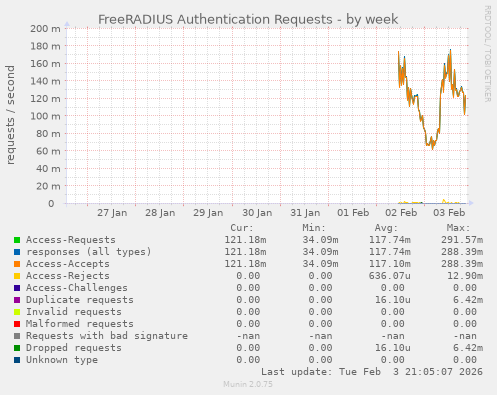Viewport: 497px width, 395px height.
Task: Click the 'Last update' timestamp line
Action: coord(372,372)
